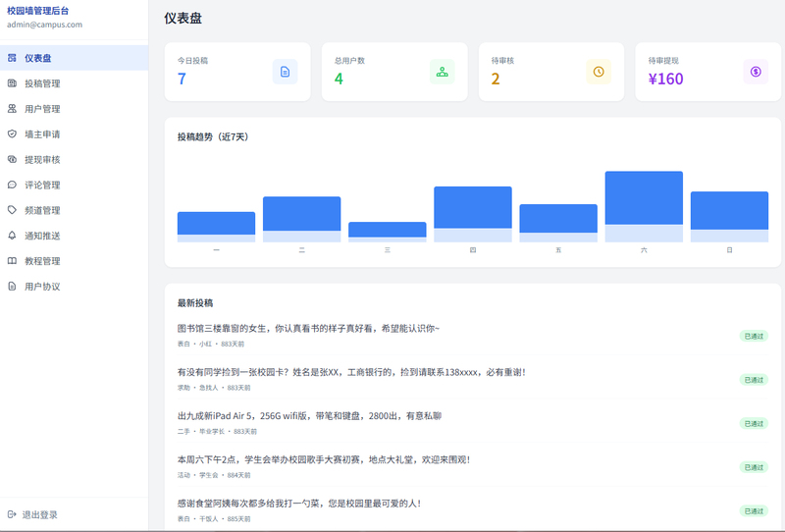Click the book icon beside 教程管理

(12, 260)
